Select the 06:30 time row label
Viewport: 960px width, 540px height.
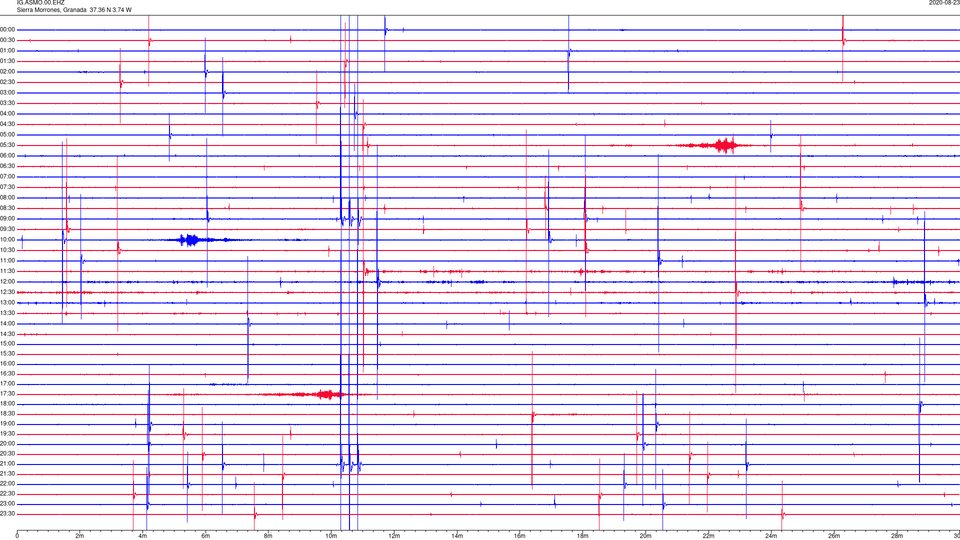coord(8,166)
